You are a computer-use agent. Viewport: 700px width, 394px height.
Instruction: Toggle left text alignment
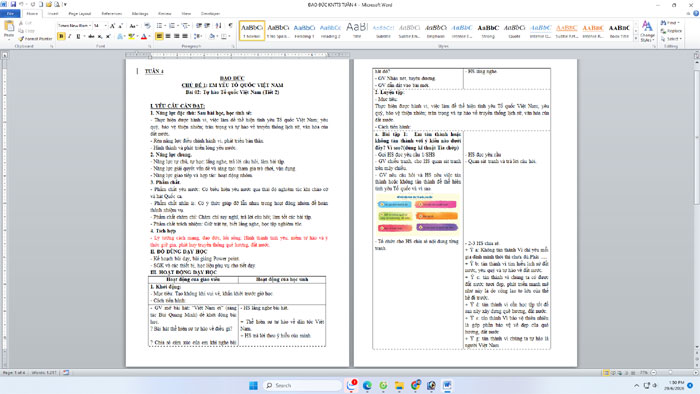coord(159,36)
